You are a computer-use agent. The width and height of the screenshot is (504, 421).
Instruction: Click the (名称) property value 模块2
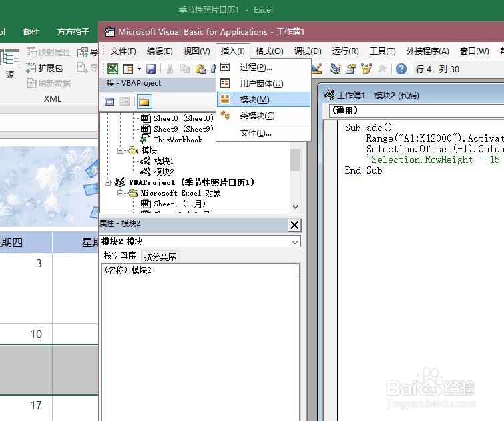[214, 270]
